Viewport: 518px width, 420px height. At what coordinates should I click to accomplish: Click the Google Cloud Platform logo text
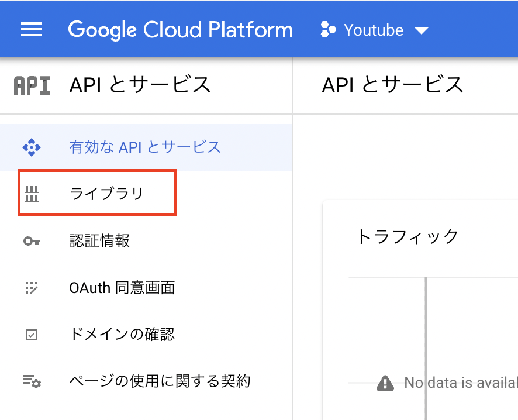[181, 30]
